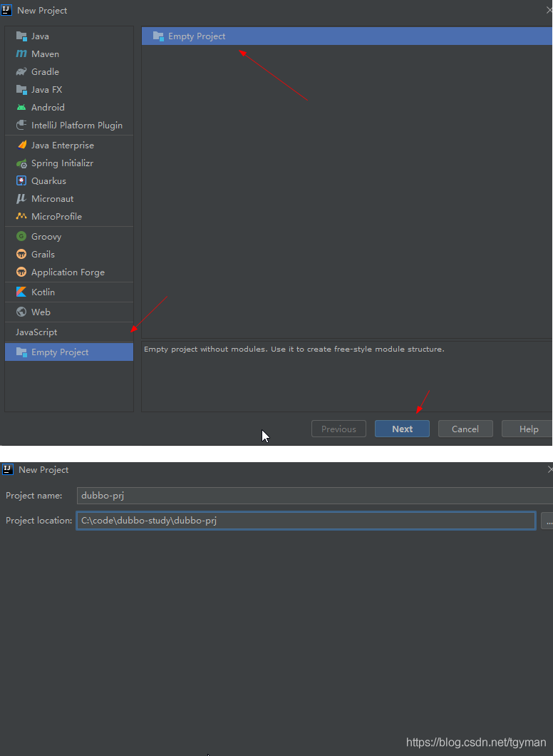Viewport: 553px width, 756px height.
Task: Choose the Maven icon in sidebar
Action: click(x=21, y=54)
